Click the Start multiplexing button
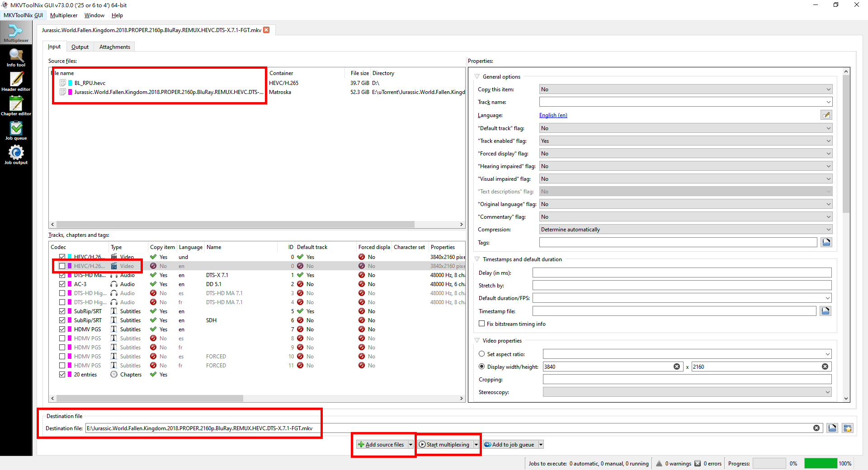 coord(445,445)
